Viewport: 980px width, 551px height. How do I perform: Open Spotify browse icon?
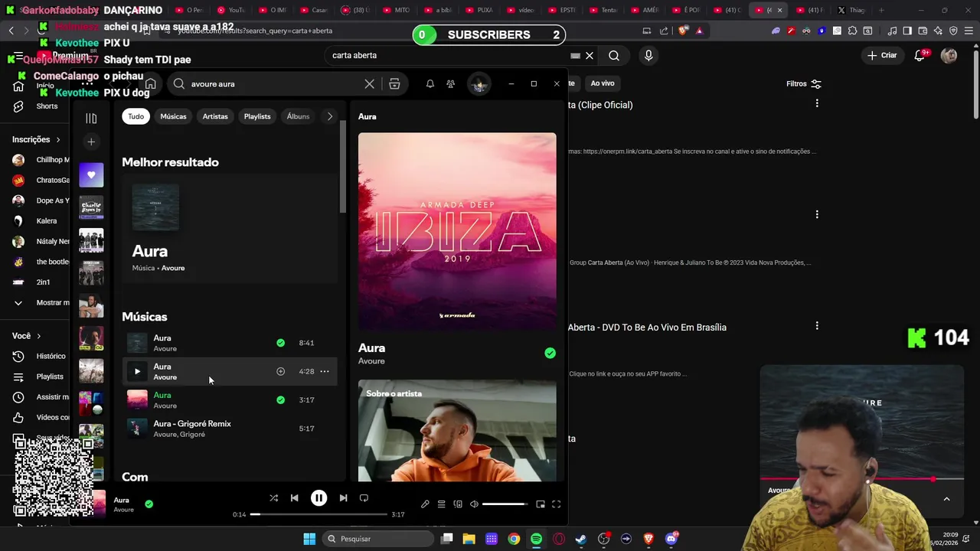394,83
